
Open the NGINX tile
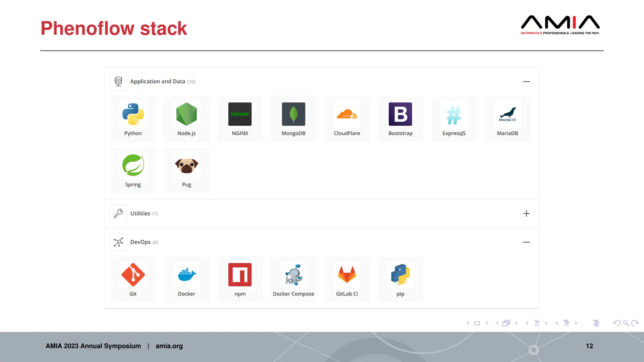pyautogui.click(x=240, y=119)
